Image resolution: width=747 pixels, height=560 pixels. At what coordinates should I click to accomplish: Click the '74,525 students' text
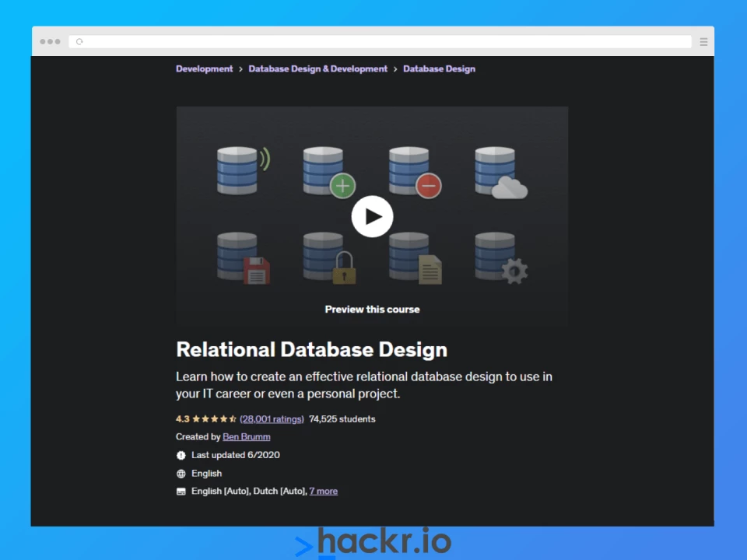point(342,419)
